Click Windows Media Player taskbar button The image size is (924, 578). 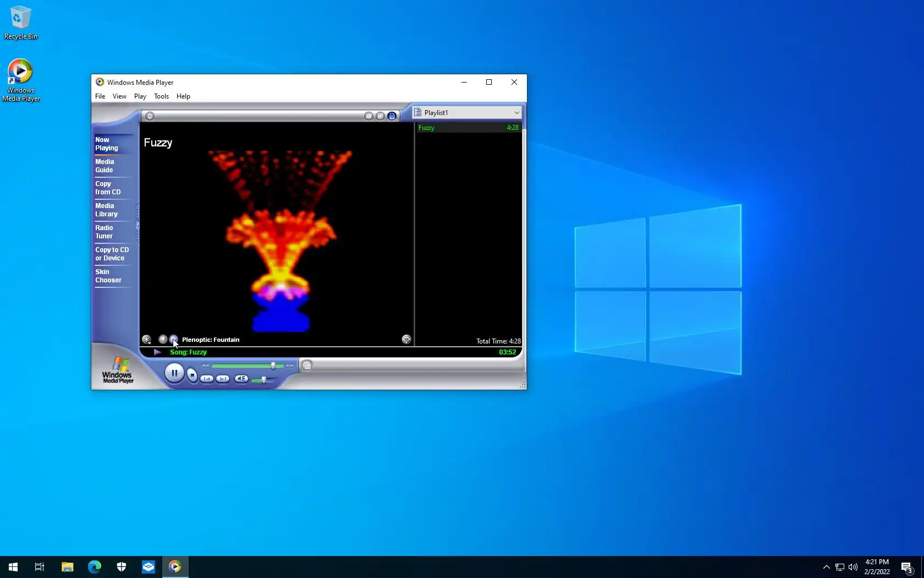pos(175,567)
